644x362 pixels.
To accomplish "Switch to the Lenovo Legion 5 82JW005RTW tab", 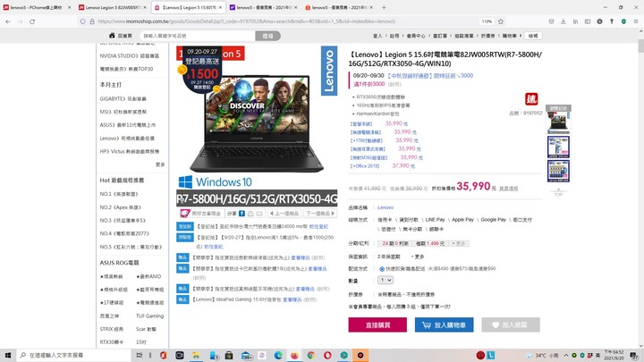I will click(113, 7).
